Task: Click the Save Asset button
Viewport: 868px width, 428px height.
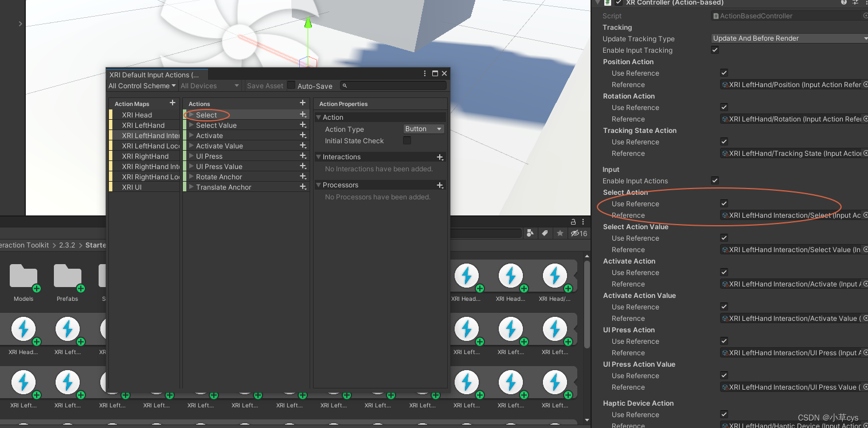Action: pos(265,86)
